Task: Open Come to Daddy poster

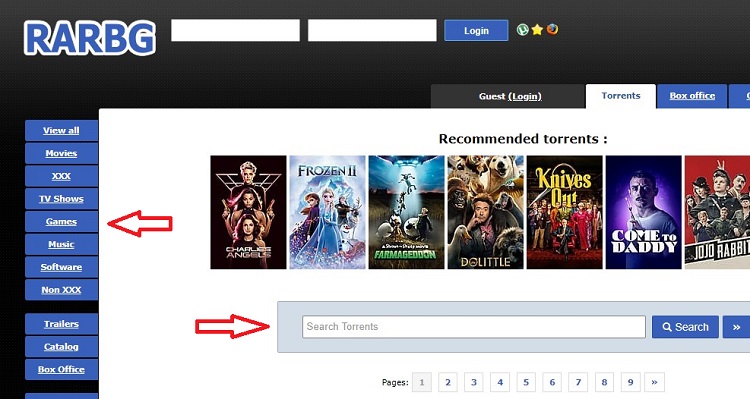Action: [644, 212]
